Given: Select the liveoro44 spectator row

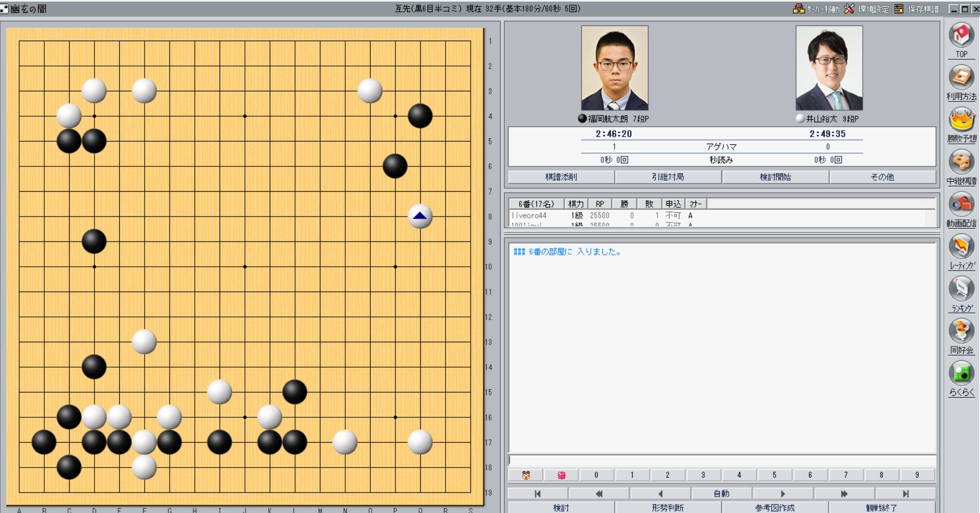Looking at the screenshot, I should [717, 216].
